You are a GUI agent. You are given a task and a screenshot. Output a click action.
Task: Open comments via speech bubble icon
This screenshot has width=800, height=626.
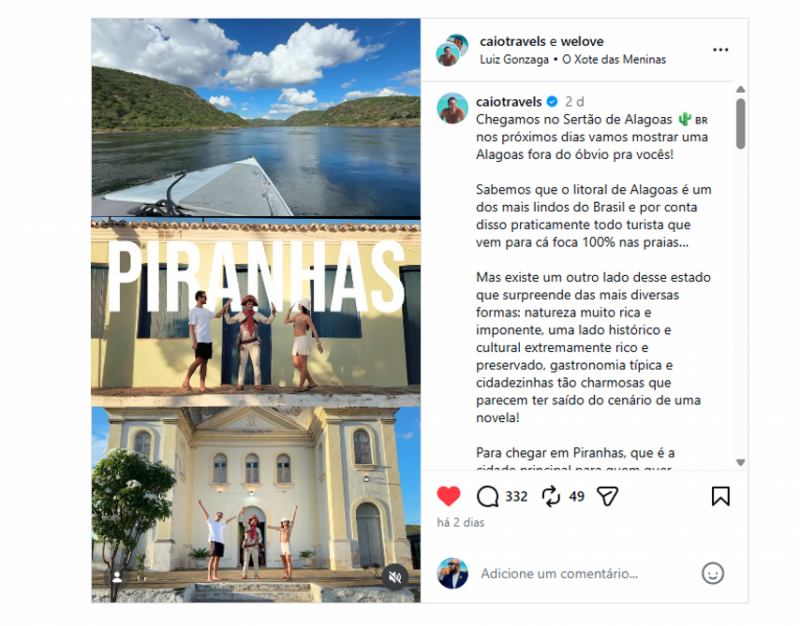[487, 496]
